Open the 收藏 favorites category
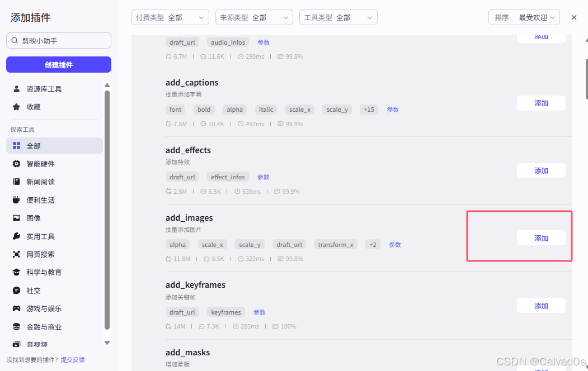The width and height of the screenshot is (588, 371). coord(54,107)
